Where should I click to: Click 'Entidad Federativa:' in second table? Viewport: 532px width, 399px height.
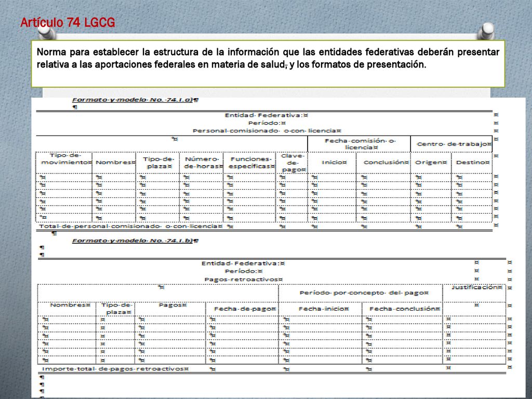coord(243,263)
